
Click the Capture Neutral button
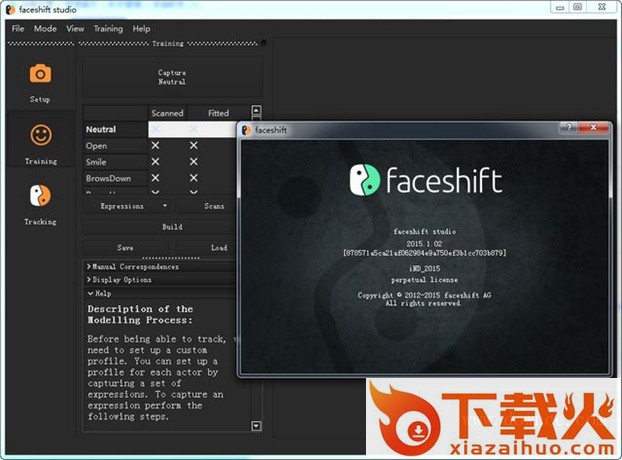point(172,77)
